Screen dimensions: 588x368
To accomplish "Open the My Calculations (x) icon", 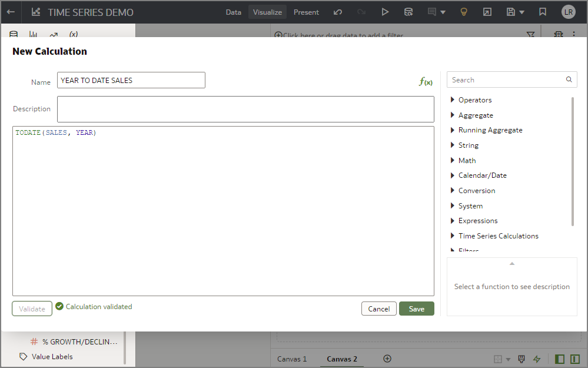I will (74, 34).
